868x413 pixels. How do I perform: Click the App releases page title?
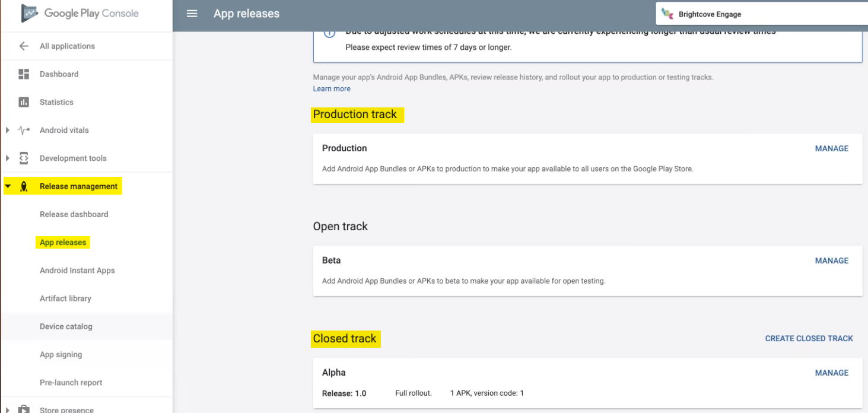click(246, 13)
